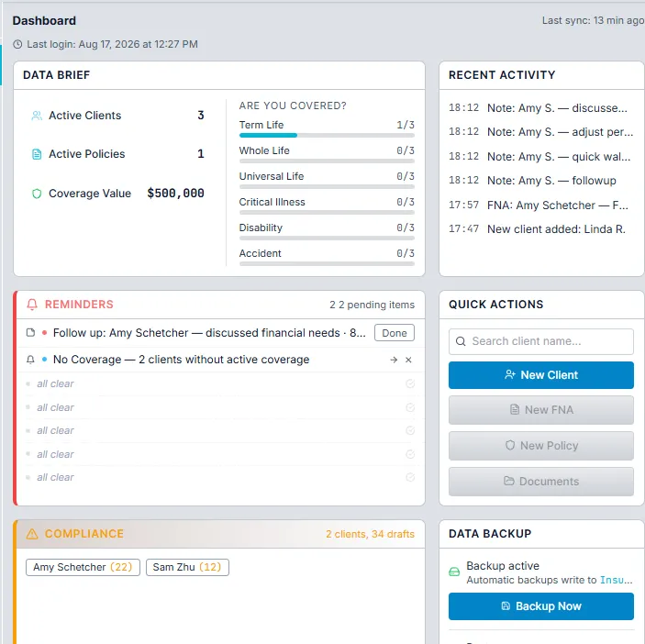Open activity 'Note: Amy S. — adjust per...'
This screenshot has width=645, height=644.
pyautogui.click(x=540, y=131)
